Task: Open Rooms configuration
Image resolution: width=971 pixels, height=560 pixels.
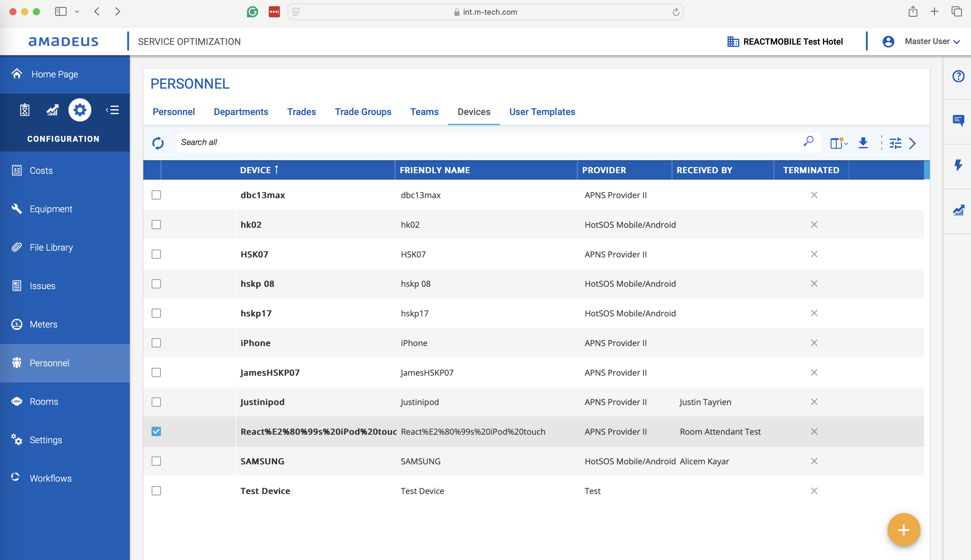Action: 65,401
